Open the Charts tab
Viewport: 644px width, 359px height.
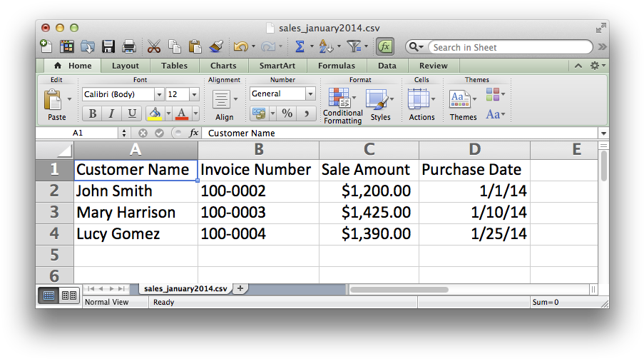[x=223, y=66]
